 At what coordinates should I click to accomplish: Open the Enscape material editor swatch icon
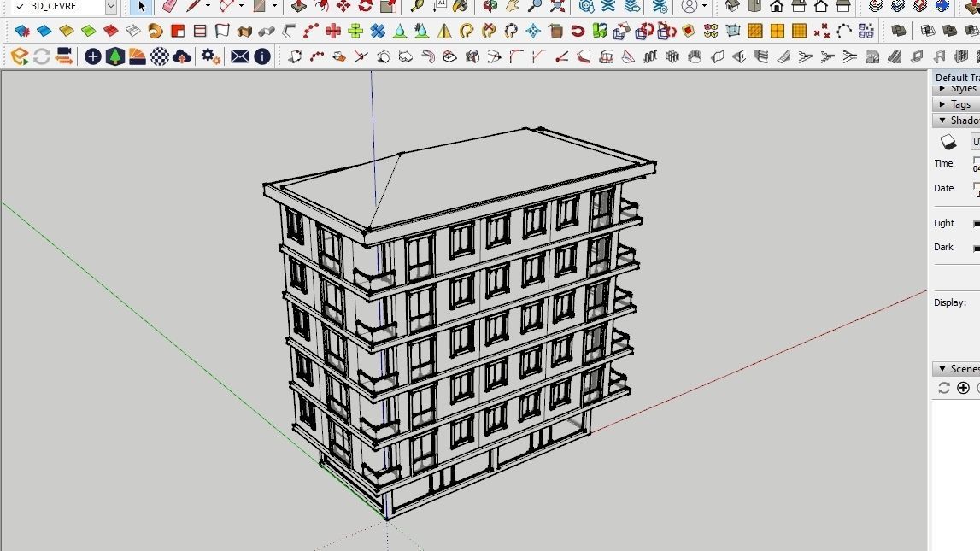[x=137, y=57]
